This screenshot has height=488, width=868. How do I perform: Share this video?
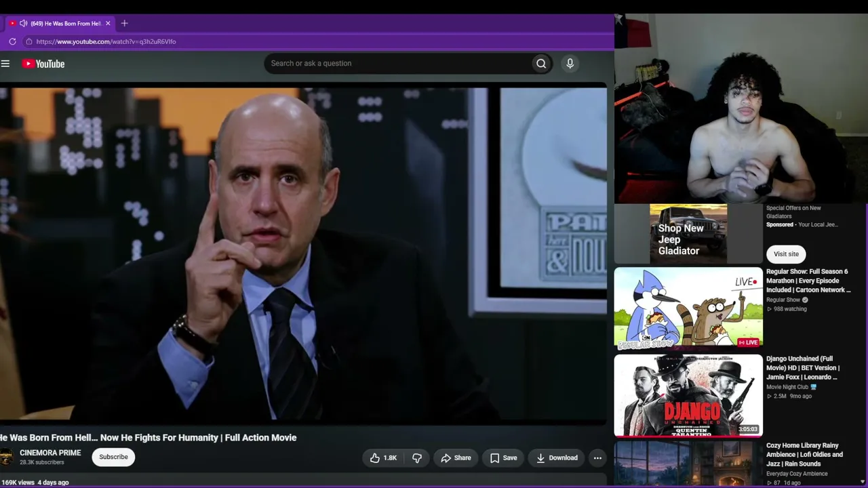pos(456,458)
